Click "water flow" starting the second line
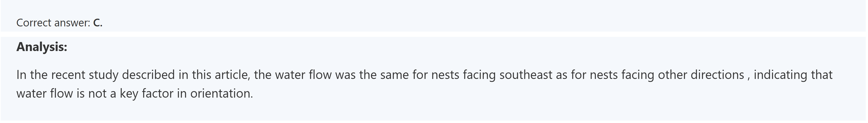 pos(44,93)
